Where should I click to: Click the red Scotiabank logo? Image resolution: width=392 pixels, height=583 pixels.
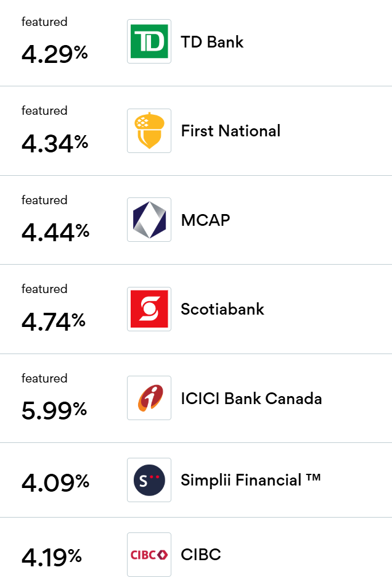point(149,308)
